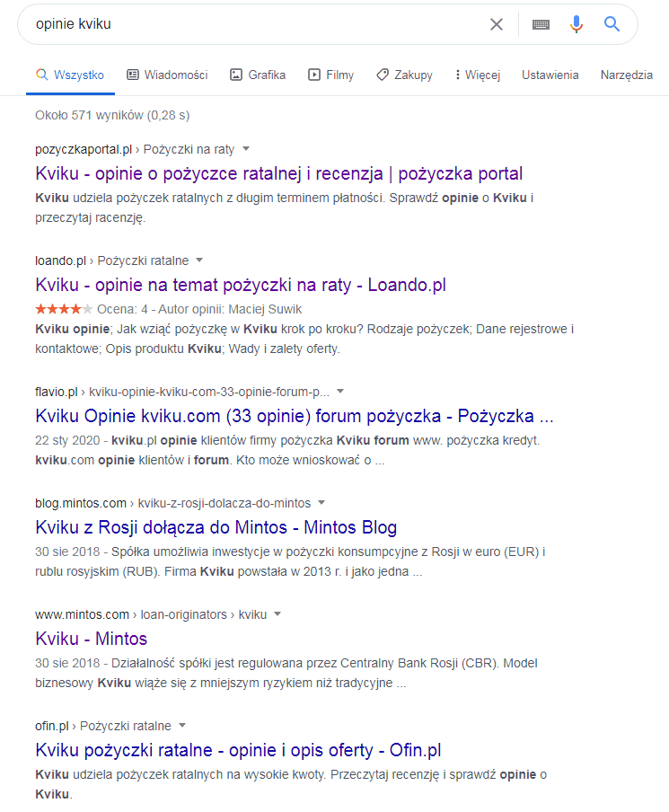The height and width of the screenshot is (812, 669).
Task: Expand dropdown arrow next to loando.pl
Action: tap(199, 260)
